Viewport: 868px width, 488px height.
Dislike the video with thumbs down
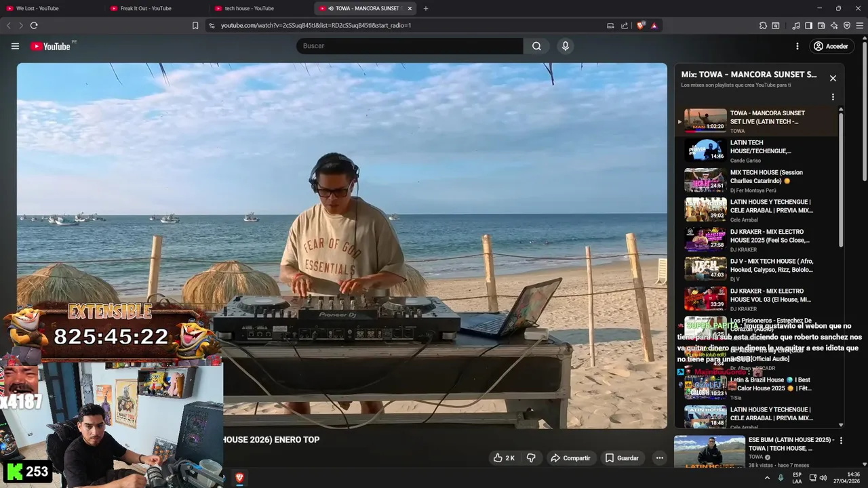coord(531,458)
